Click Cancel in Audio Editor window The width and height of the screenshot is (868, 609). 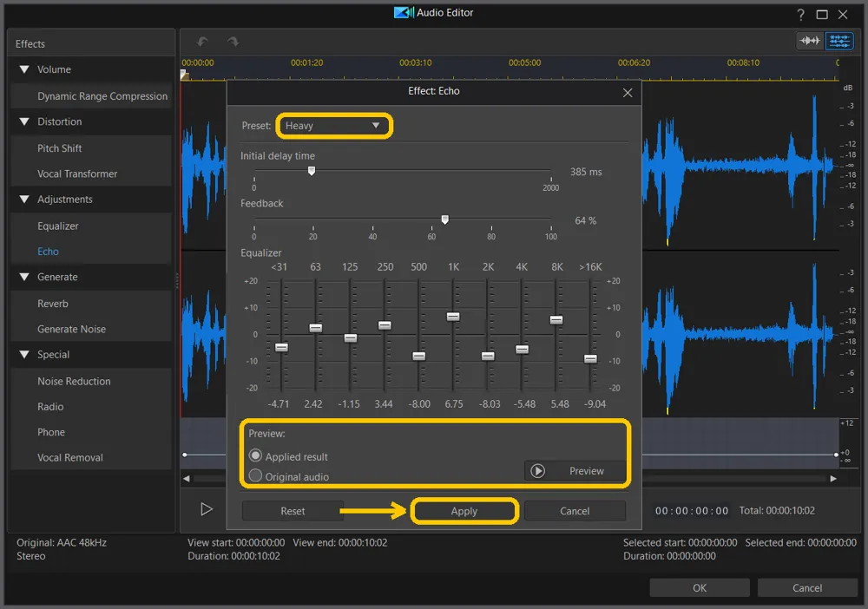click(806, 587)
